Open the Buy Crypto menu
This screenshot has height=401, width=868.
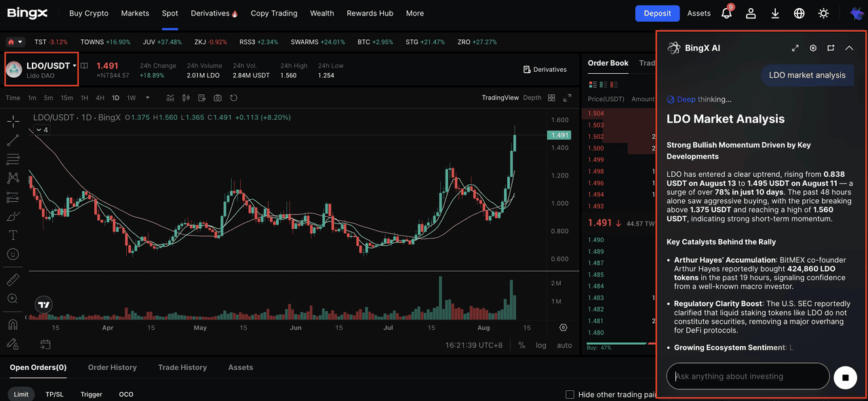[x=88, y=13]
